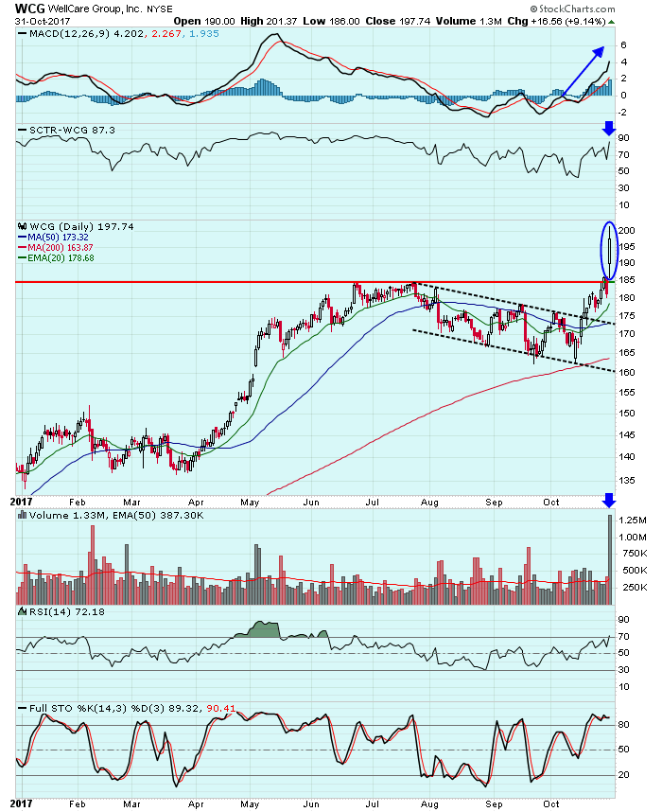Click the 135 price axis label
This screenshot has width=662, height=812.
tap(626, 481)
